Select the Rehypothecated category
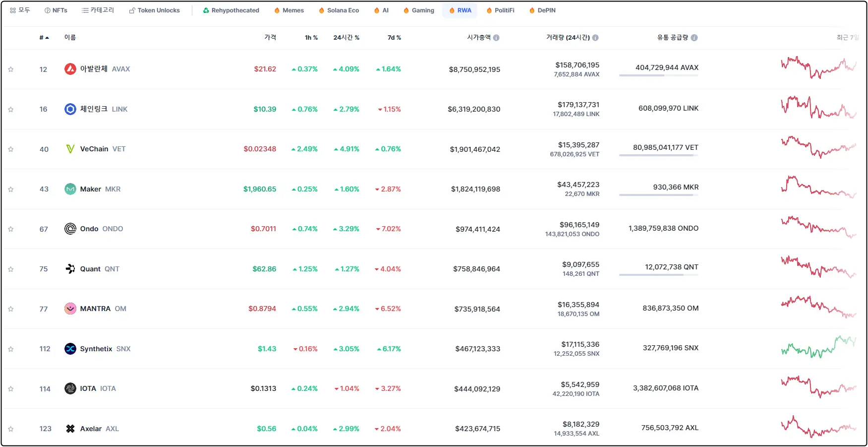Screen dimensions: 868x447 pos(231,10)
